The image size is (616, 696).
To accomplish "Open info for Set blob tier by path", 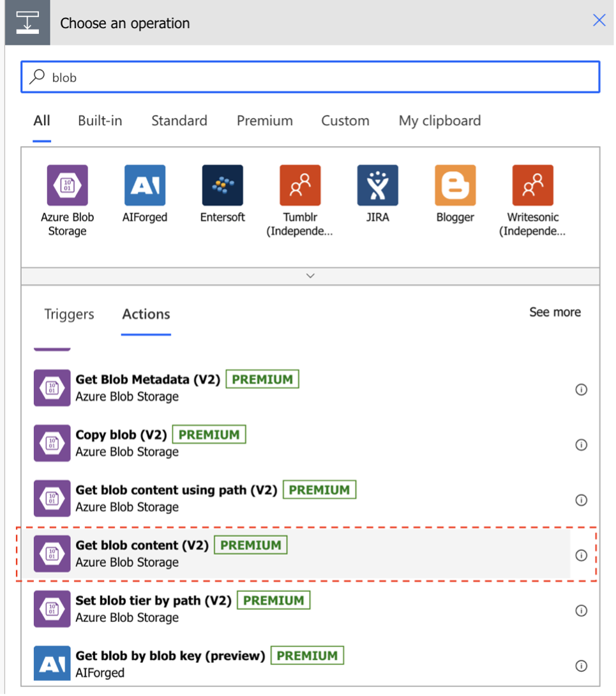I will pyautogui.click(x=581, y=610).
